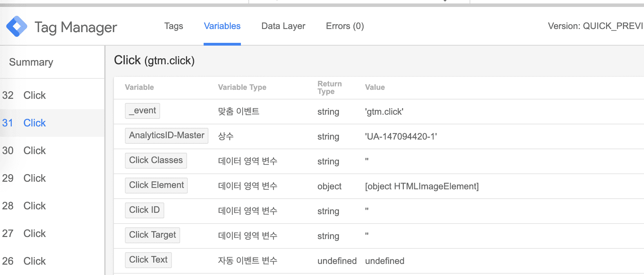Click the Click Target variable chip
Screen dimensions: 644x275
click(x=152, y=235)
